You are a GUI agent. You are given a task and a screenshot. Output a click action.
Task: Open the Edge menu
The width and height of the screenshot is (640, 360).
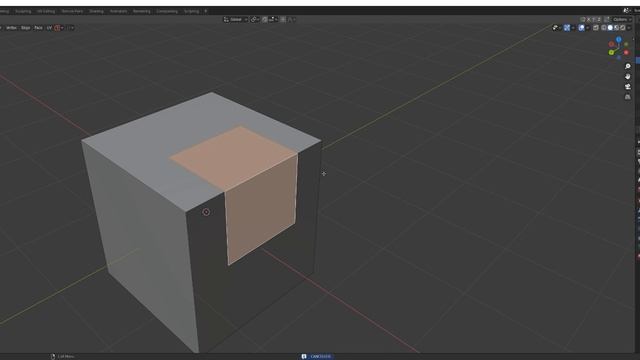pos(25,28)
